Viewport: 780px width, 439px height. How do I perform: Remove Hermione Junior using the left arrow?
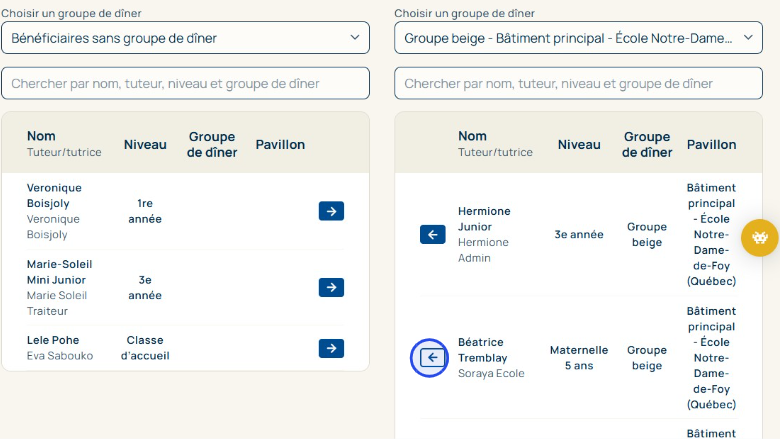tap(432, 235)
